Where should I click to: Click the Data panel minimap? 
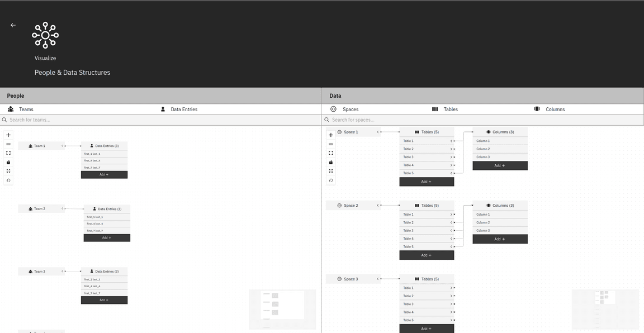(x=605, y=309)
